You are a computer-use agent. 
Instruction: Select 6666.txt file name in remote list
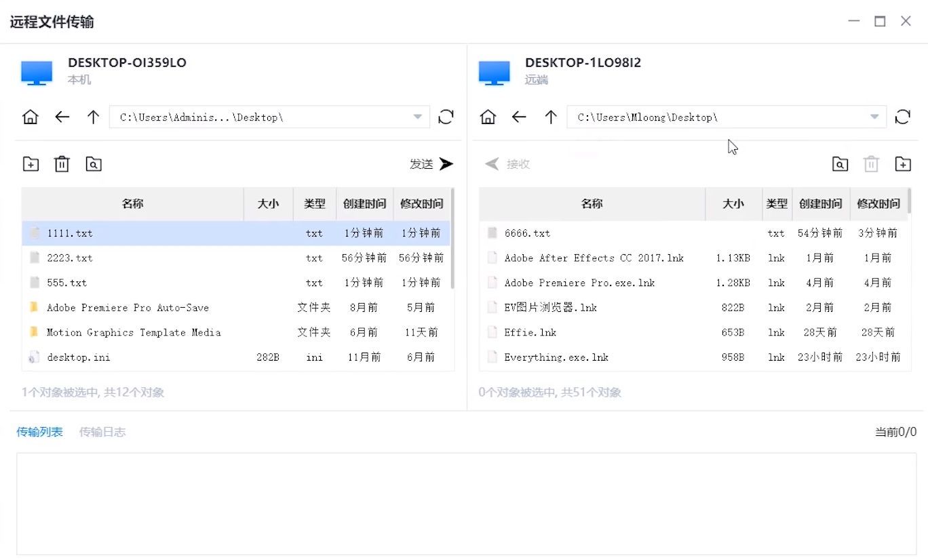(527, 233)
